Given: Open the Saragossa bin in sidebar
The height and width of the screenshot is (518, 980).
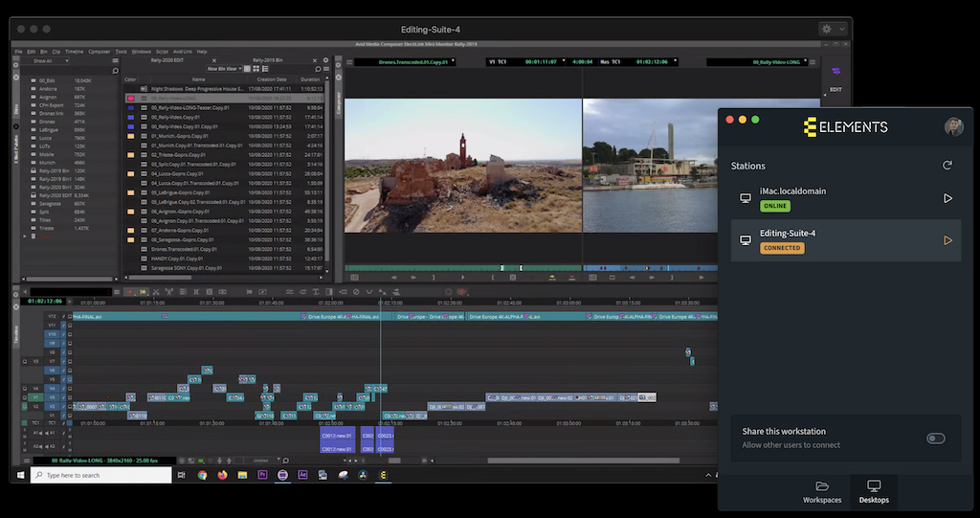Looking at the screenshot, I should [50, 203].
